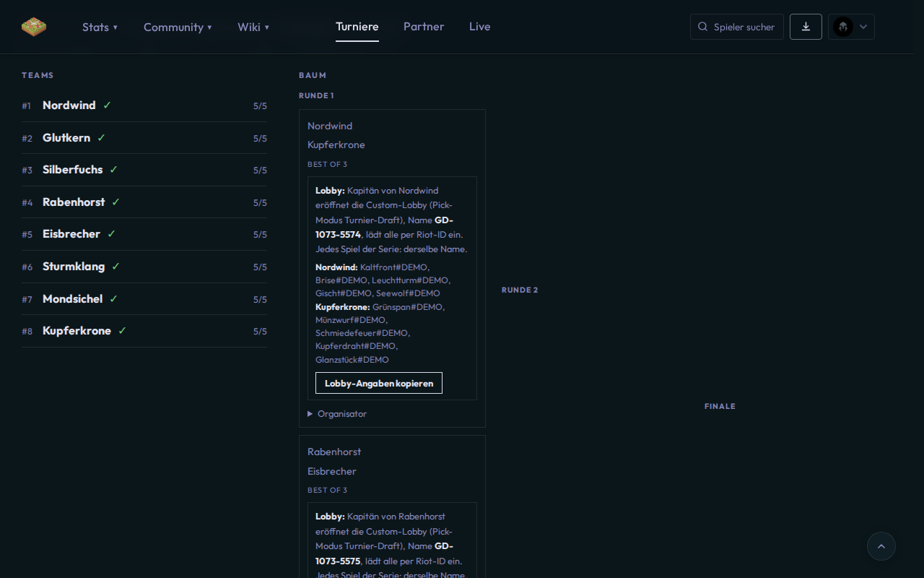Select team Glutkern in Teams list

click(x=144, y=138)
